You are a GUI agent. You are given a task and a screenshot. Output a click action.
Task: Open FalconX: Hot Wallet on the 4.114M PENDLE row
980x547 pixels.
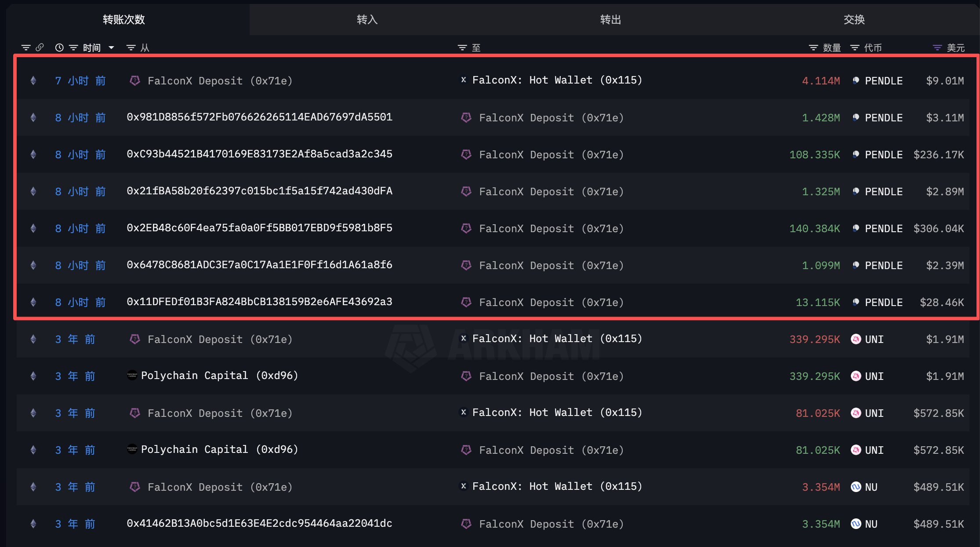click(557, 80)
